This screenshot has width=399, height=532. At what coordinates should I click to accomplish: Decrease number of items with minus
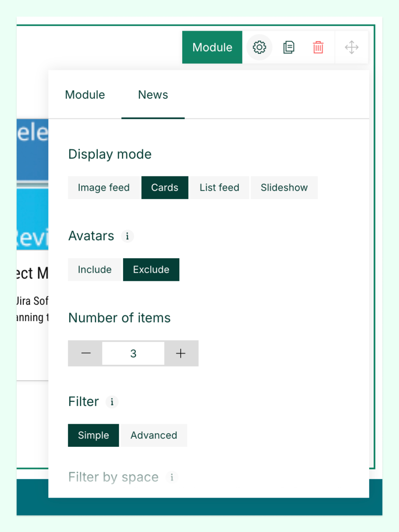86,354
